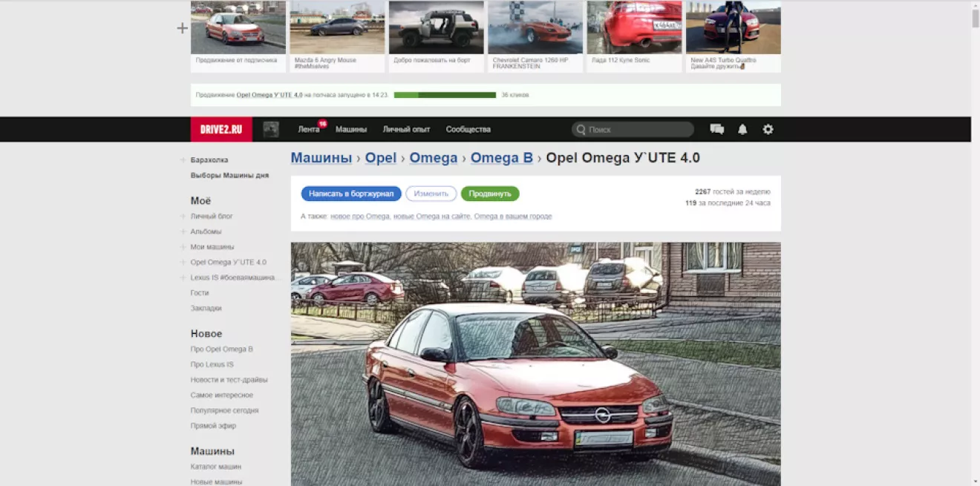Open Mazda 6 Angry Mouse promo thumbnail
Viewport: 980px width, 486px height.
tap(337, 36)
